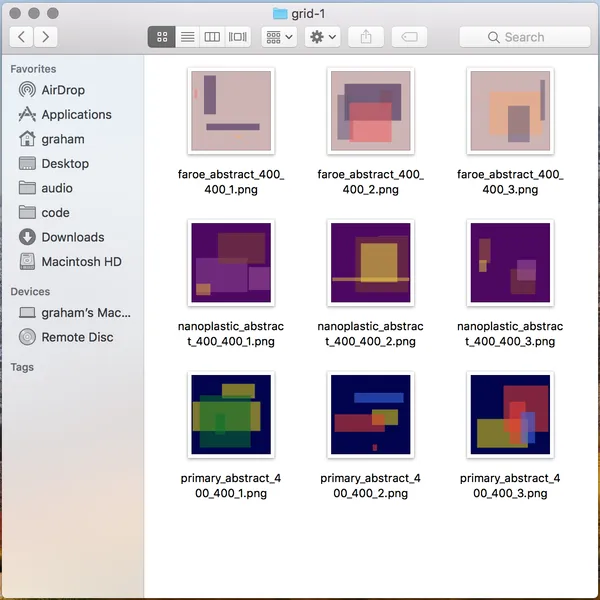This screenshot has height=600, width=600.
Task: Close the grid-1 Finder window
Action: coord(15,13)
